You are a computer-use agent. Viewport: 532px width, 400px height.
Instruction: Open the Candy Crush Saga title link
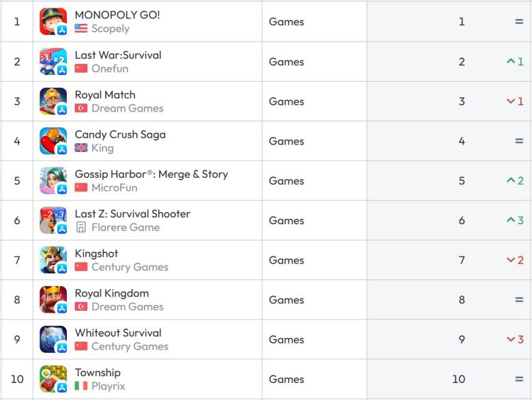point(120,134)
